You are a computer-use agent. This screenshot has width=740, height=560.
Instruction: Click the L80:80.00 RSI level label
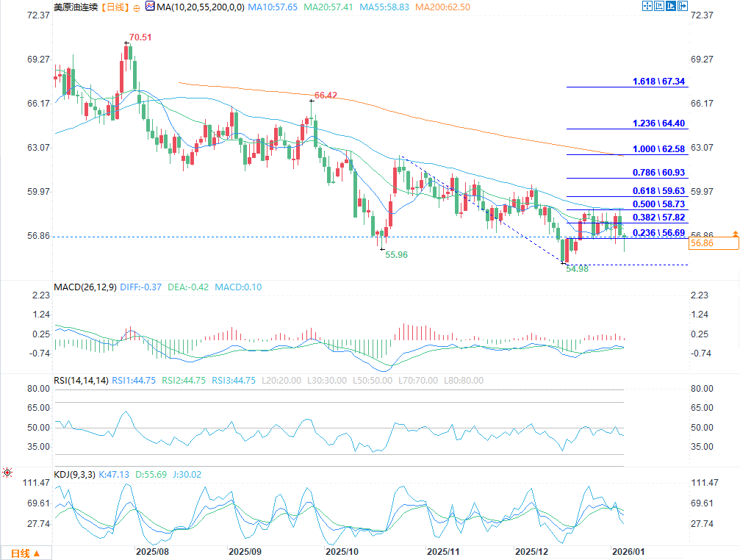pos(464,380)
